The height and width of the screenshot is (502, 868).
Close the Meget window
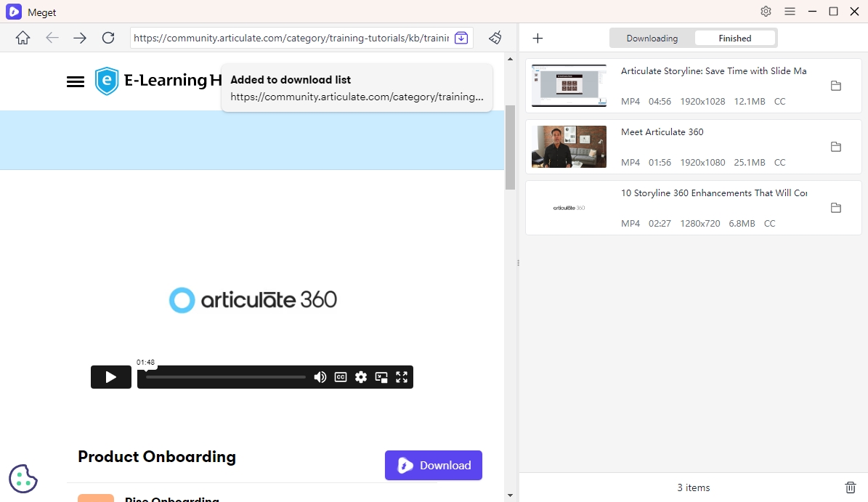(x=854, y=11)
